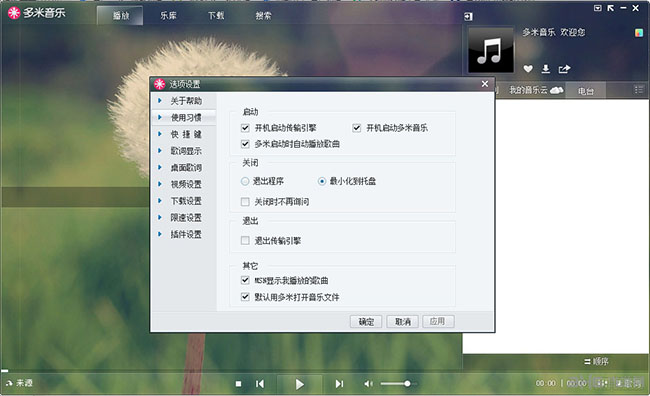Stop playback with the stop button
This screenshot has width=650, height=396.
point(238,384)
